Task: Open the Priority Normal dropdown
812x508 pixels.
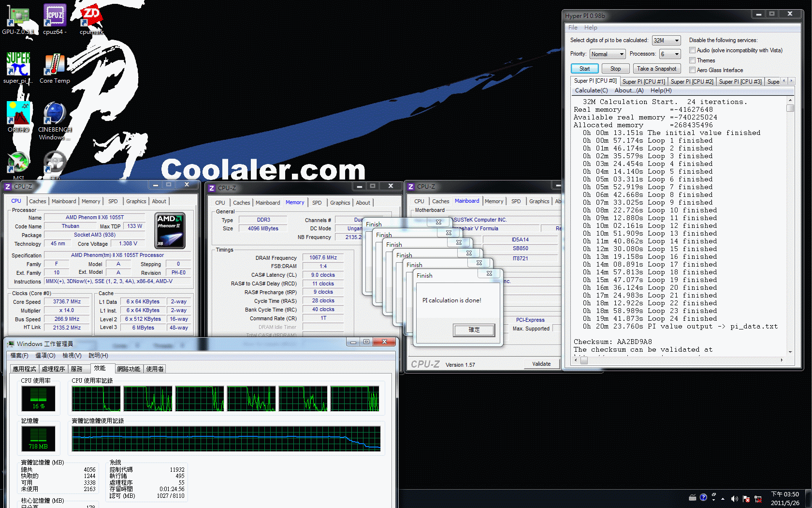Action: coord(608,54)
